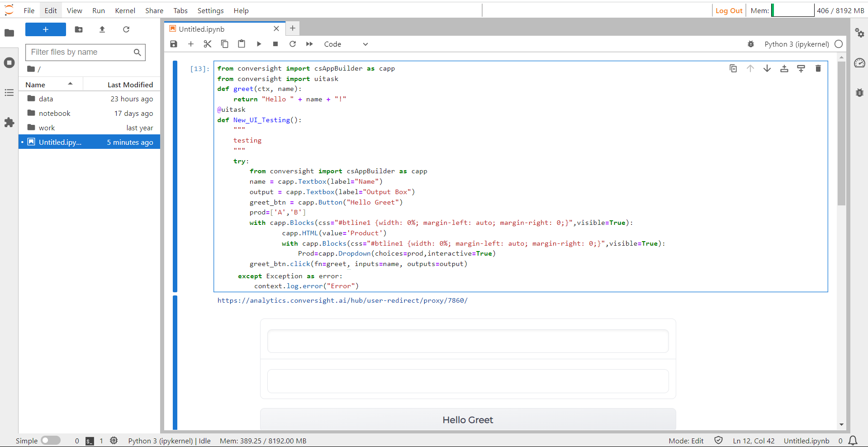
Task: Click the first empty Name textbox in output
Action: [468, 341]
